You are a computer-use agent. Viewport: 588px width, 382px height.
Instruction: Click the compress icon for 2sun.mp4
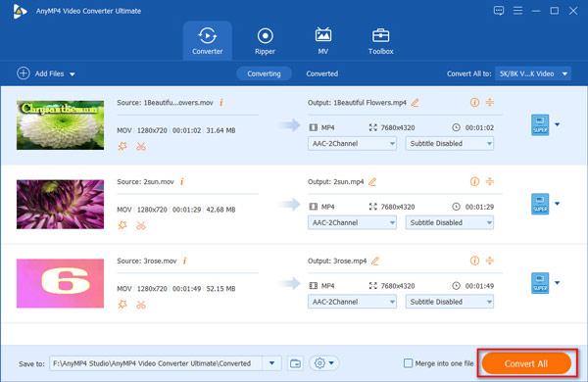490,181
